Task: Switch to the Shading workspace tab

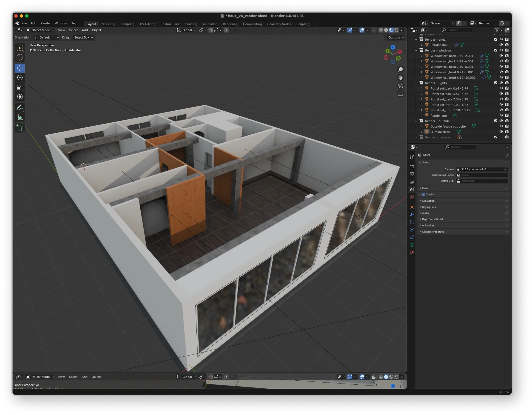Action: tap(191, 24)
